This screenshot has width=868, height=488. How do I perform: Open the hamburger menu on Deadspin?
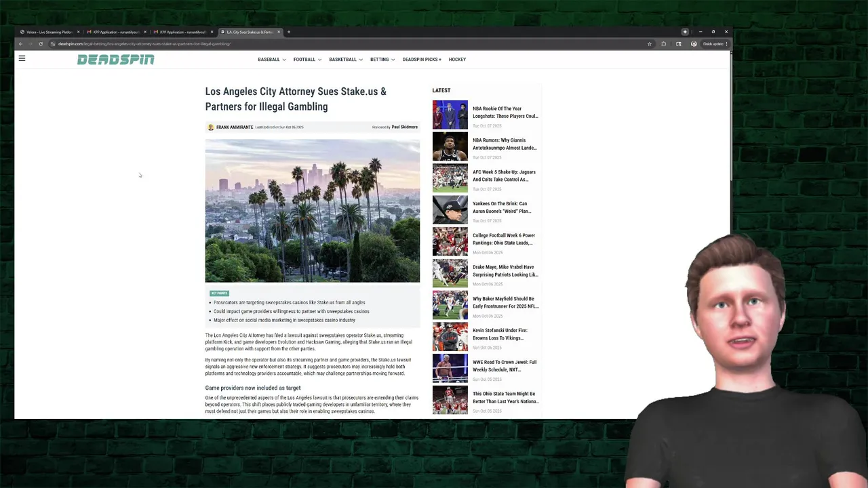[22, 58]
